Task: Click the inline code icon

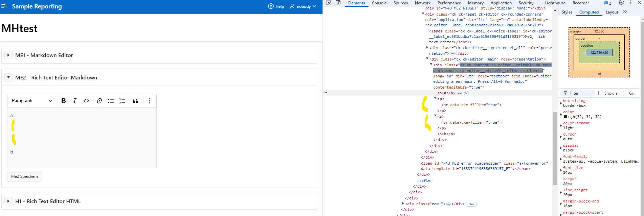Action: pos(86,101)
